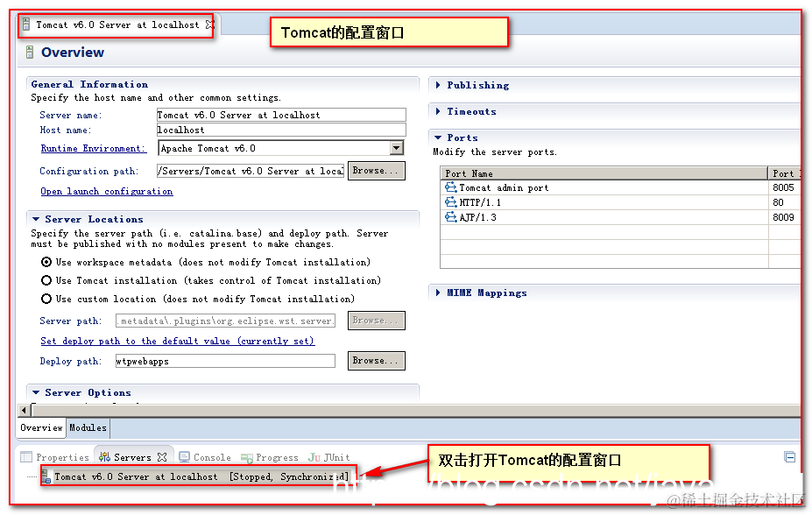Open the JUnit view tab
This screenshot has height=515, width=812.
(328, 457)
